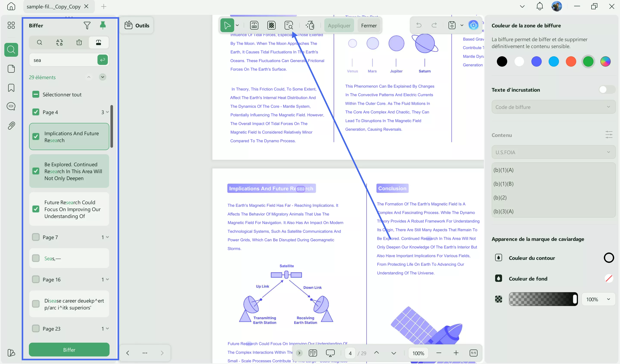Click the Couleur de fond swatch
Screen dimensions: 620x364
[609, 279]
